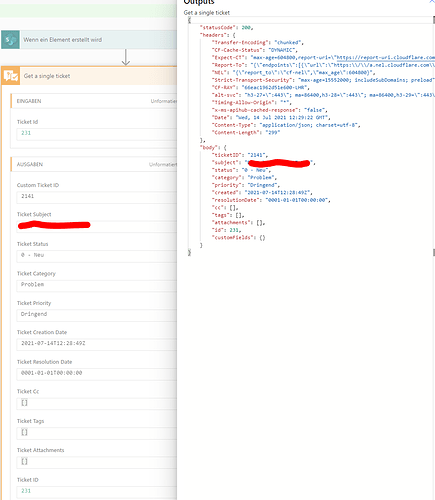Click the "status" line in body JSON
Screen dimensions: 435x500
pos(241,170)
